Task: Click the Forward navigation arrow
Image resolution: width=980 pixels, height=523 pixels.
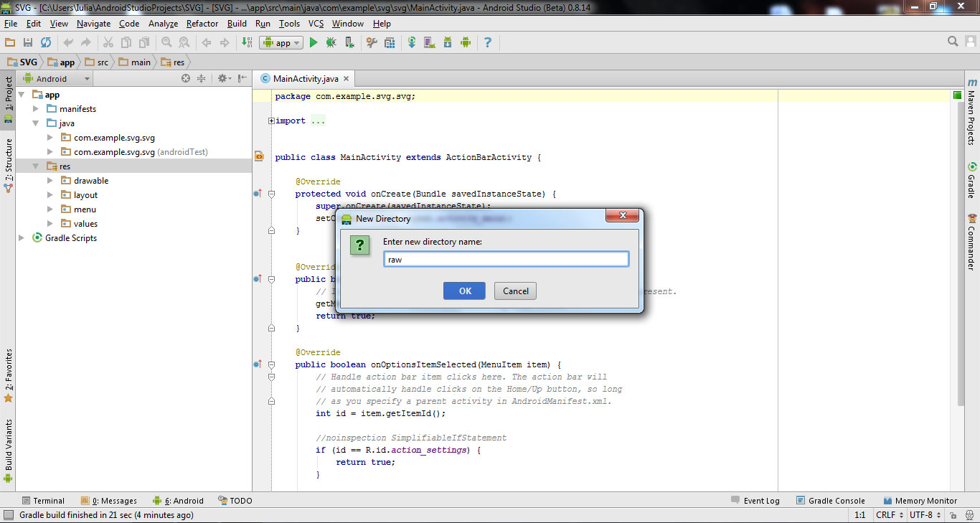Action: pyautogui.click(x=225, y=43)
